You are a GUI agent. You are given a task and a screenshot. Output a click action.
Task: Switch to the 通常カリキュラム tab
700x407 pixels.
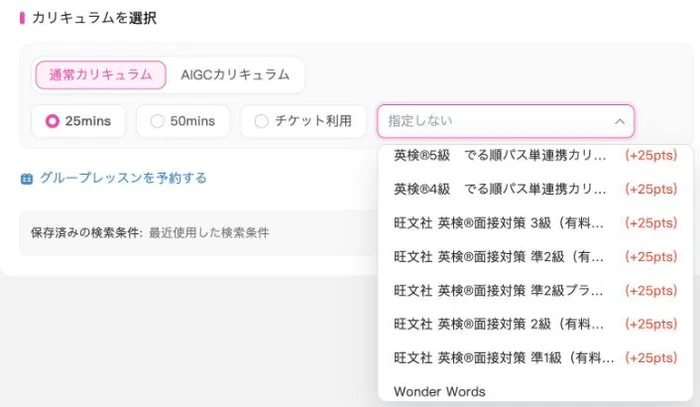click(101, 75)
